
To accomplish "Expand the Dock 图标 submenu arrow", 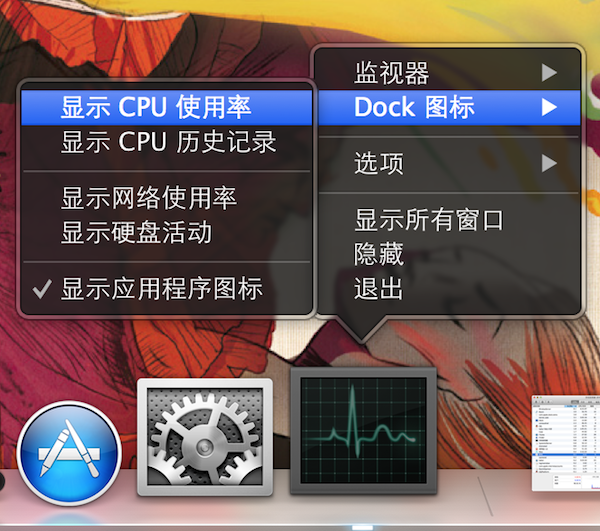I will (549, 108).
